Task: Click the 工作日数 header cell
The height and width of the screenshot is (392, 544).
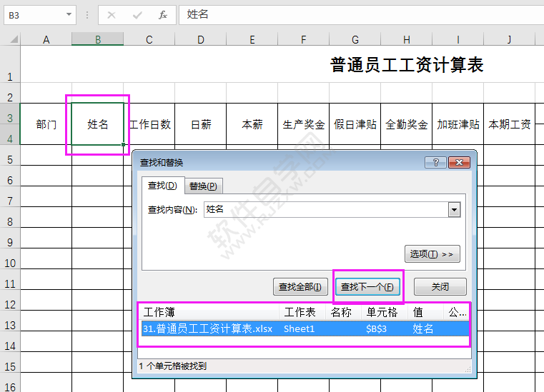Action: click(149, 124)
